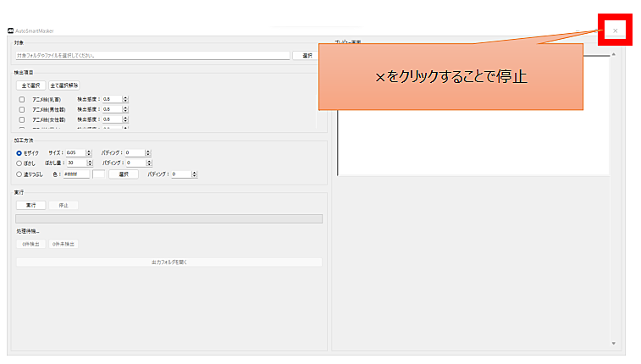
Task: Start processing with the 実行 button
Action: click(x=30, y=206)
